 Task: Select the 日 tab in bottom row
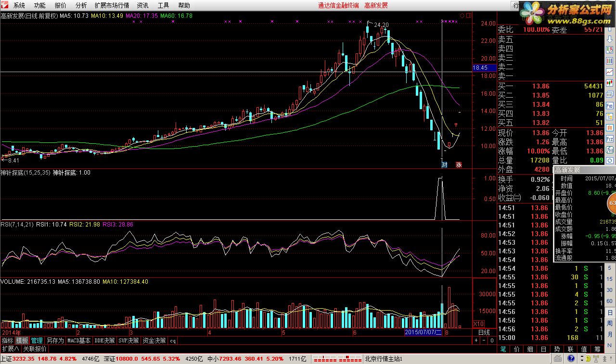544,349
